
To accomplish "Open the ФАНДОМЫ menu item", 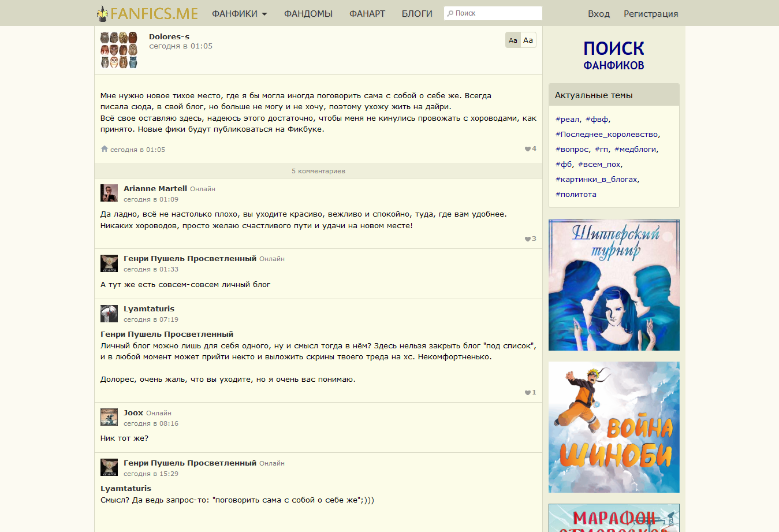I will [308, 13].
